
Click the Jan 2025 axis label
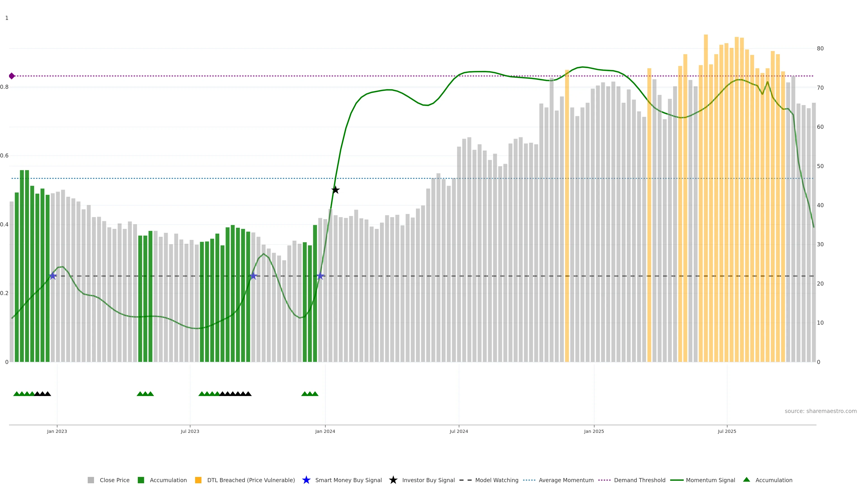pyautogui.click(x=594, y=432)
